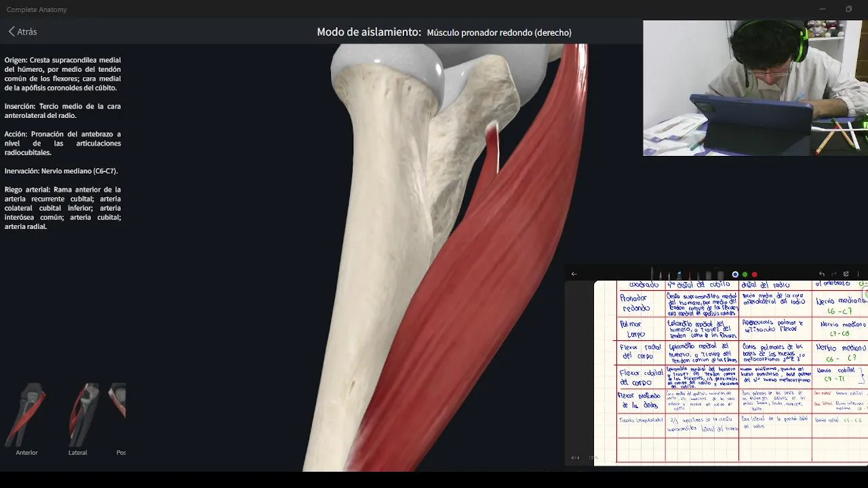Click the 'Riego arterial:' paragraph in the info panel
Image resolution: width=868 pixels, height=488 pixels.
pyautogui.click(x=62, y=208)
